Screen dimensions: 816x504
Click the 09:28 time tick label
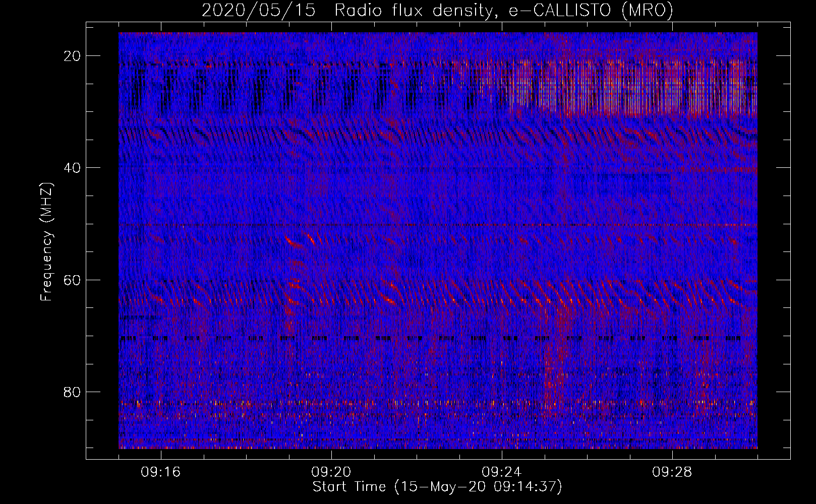click(x=672, y=472)
